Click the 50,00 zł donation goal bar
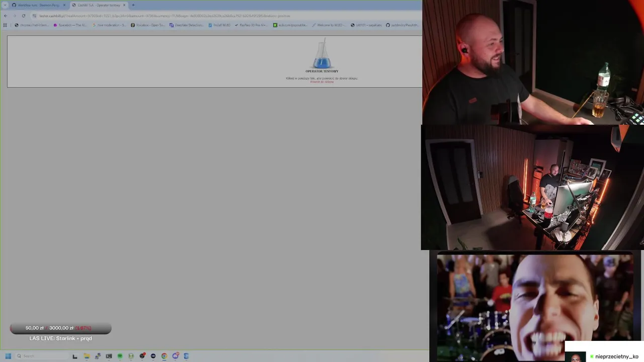This screenshot has height=362, width=644. [60, 328]
